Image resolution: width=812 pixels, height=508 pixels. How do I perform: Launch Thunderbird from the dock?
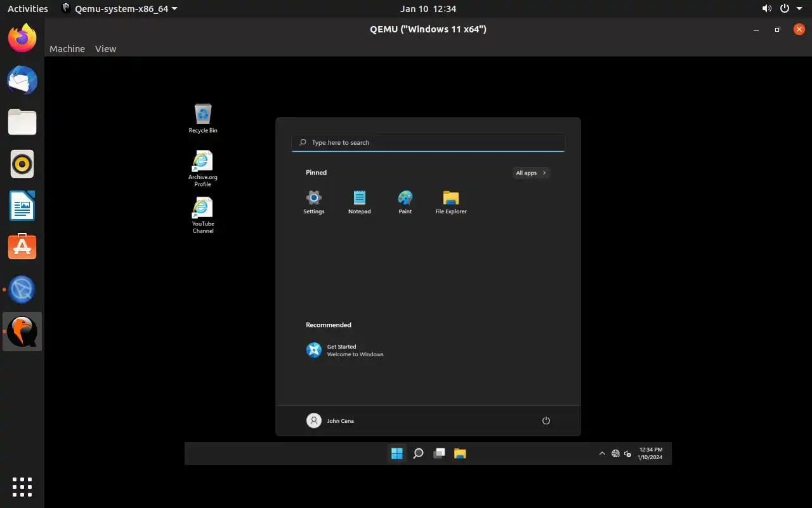click(x=22, y=81)
